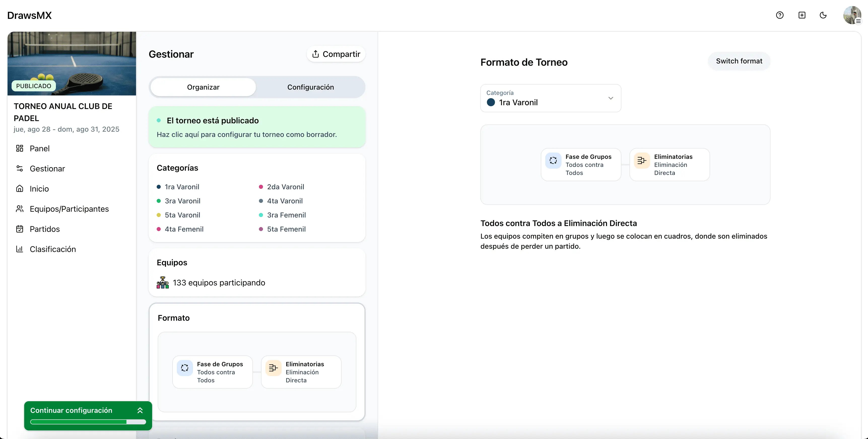Image resolution: width=868 pixels, height=439 pixels.
Task: Click the Switch format button
Action: tap(739, 61)
